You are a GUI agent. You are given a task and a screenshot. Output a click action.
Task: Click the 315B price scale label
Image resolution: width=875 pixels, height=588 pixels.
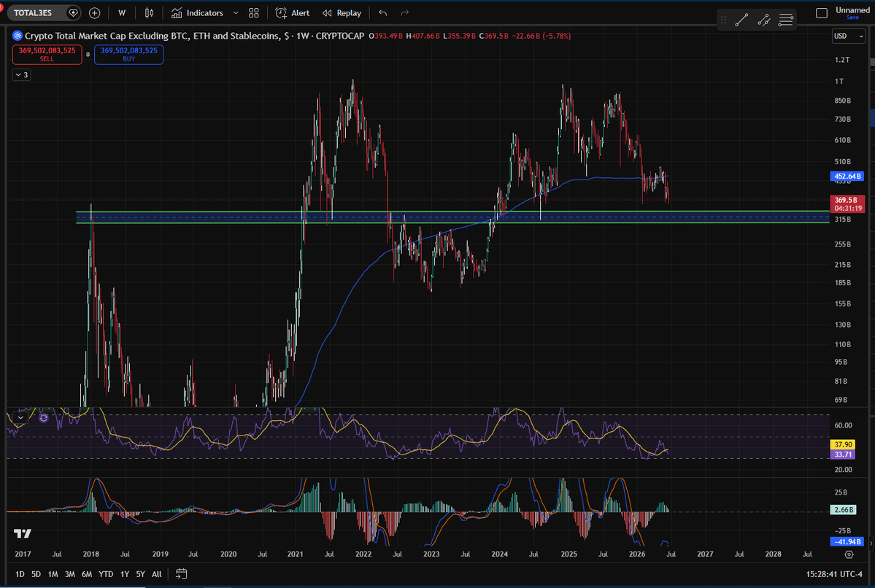point(842,220)
